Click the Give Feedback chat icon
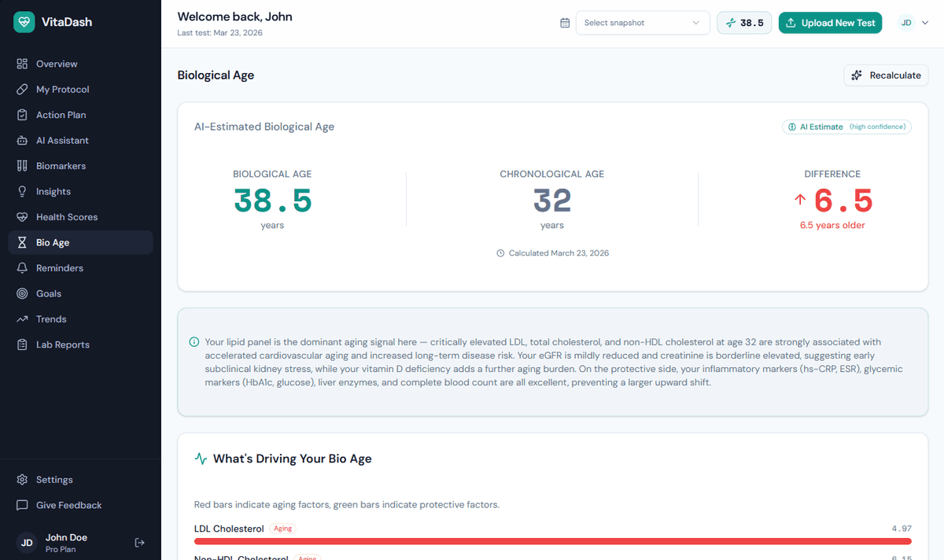This screenshot has height=560, width=944. [x=22, y=506]
